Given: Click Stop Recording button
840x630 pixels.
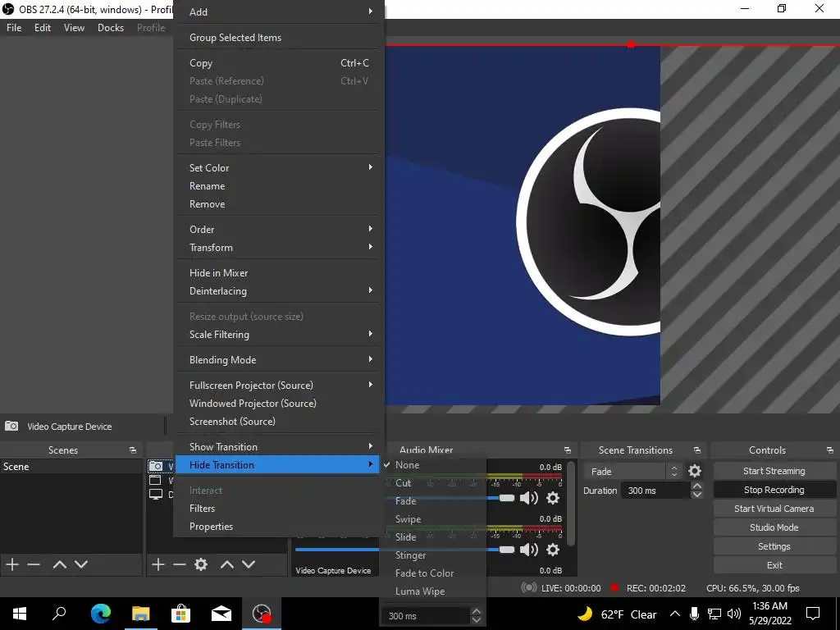Looking at the screenshot, I should (774, 490).
